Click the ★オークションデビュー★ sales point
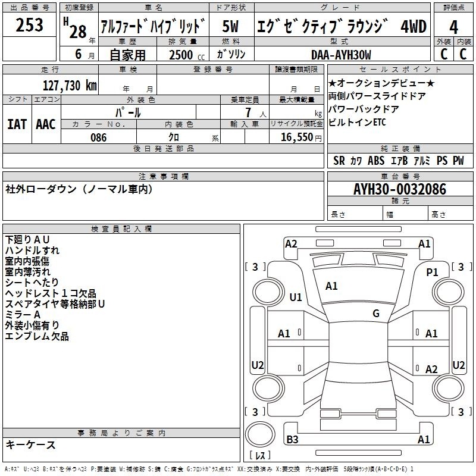The width and height of the screenshot is (476, 476). [x=381, y=83]
